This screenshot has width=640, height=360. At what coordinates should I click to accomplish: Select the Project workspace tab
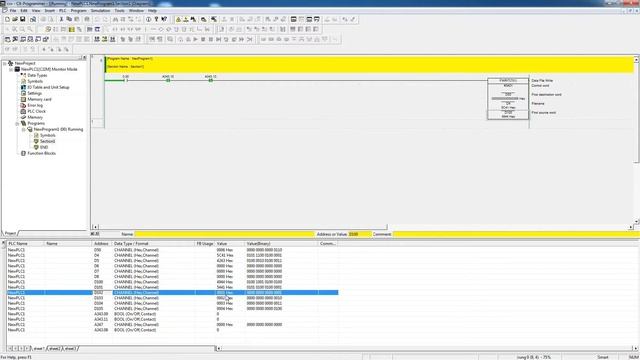pyautogui.click(x=10, y=233)
